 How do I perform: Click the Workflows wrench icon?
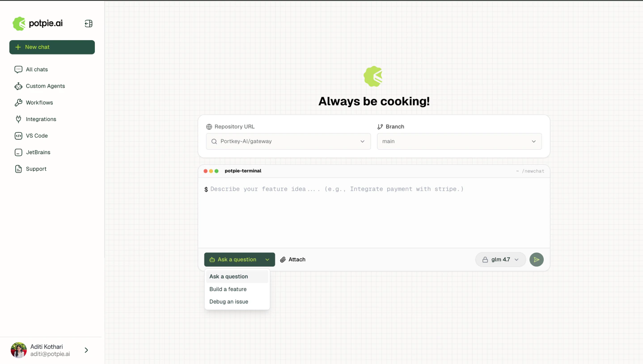[x=18, y=102]
